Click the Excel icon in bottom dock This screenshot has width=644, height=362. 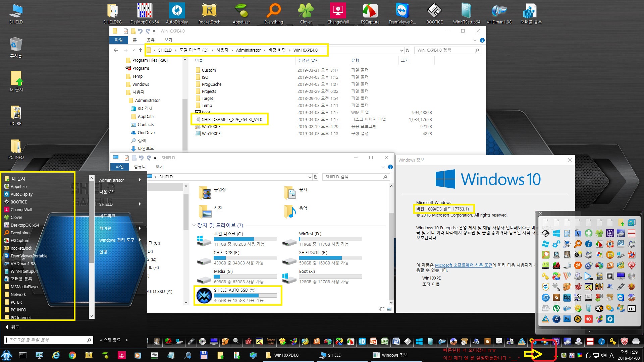coord(385,342)
